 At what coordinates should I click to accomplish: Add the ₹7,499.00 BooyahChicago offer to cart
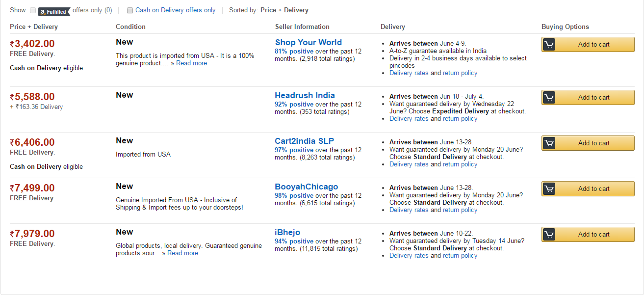(x=588, y=189)
